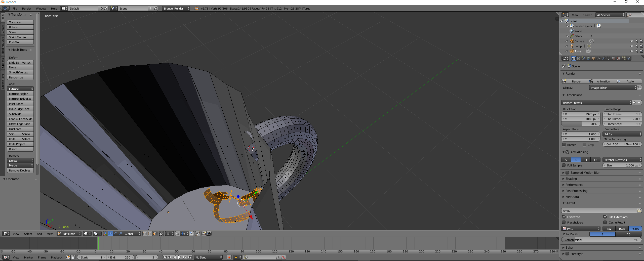Screen dimensions: 644x261
Task: Open the Particles properties tab
Action: (624, 58)
